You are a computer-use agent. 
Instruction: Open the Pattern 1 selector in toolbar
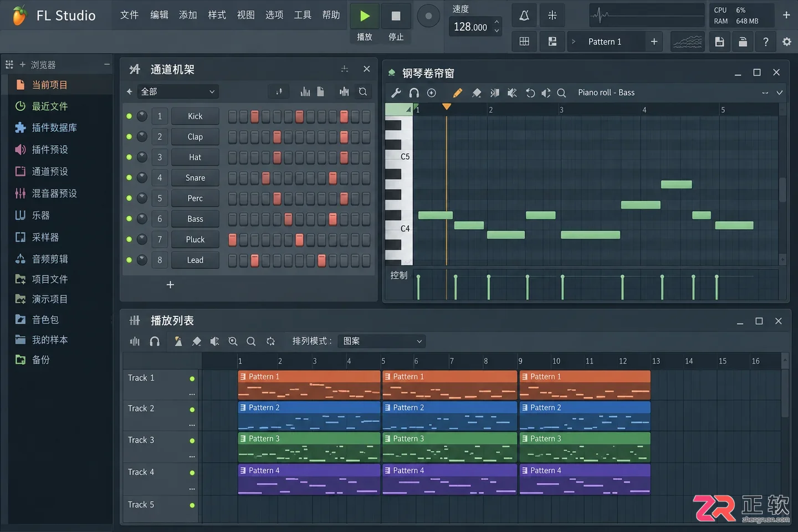[606, 42]
